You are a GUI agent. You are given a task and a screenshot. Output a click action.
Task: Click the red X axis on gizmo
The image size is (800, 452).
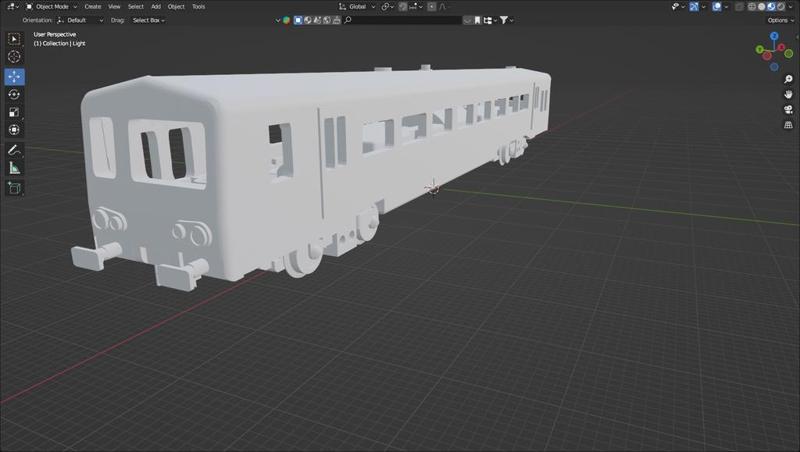click(781, 47)
